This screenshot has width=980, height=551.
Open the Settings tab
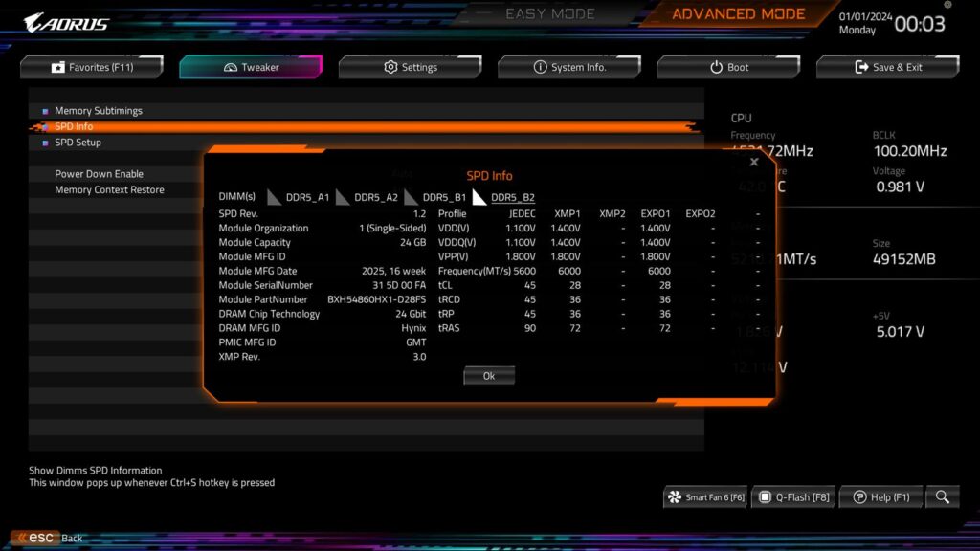(x=411, y=67)
